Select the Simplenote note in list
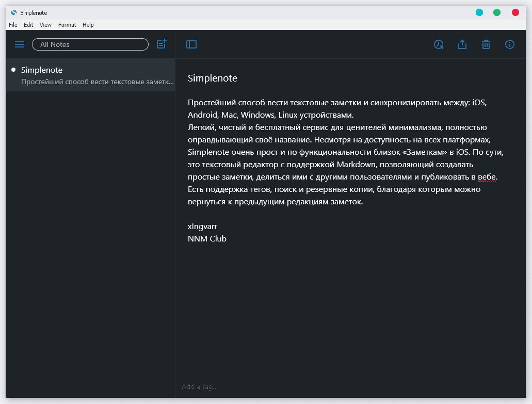Viewport: 532px width, 404px height. point(91,75)
